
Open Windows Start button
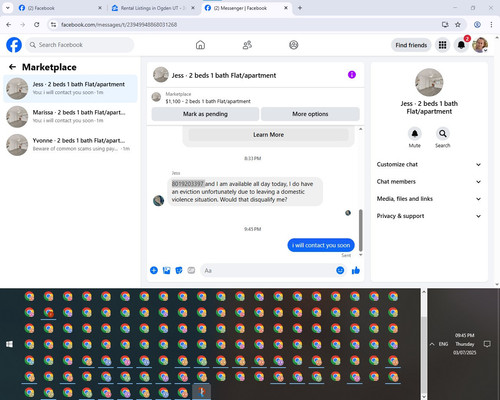pyautogui.click(x=9, y=344)
